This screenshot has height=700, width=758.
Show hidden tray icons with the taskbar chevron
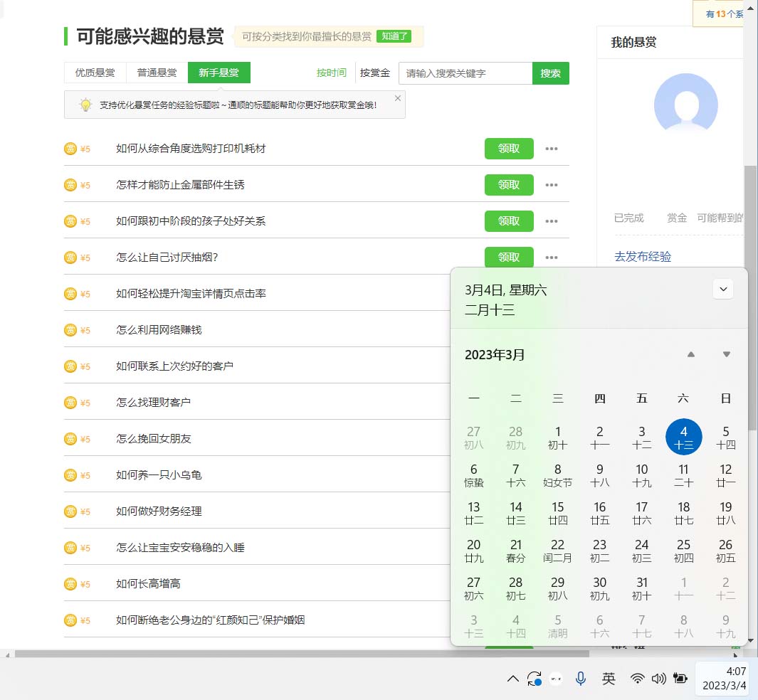(512, 679)
